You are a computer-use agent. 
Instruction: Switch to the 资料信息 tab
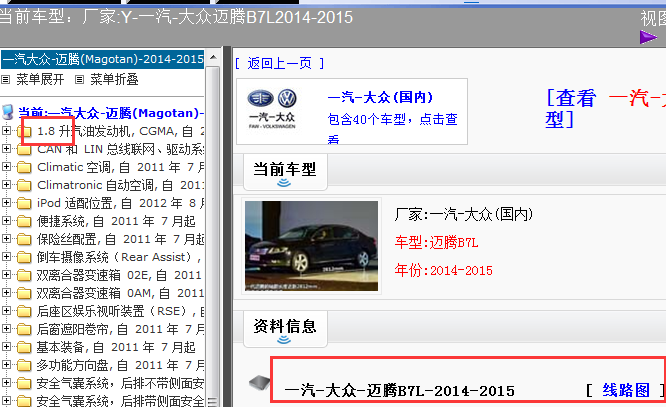point(285,326)
